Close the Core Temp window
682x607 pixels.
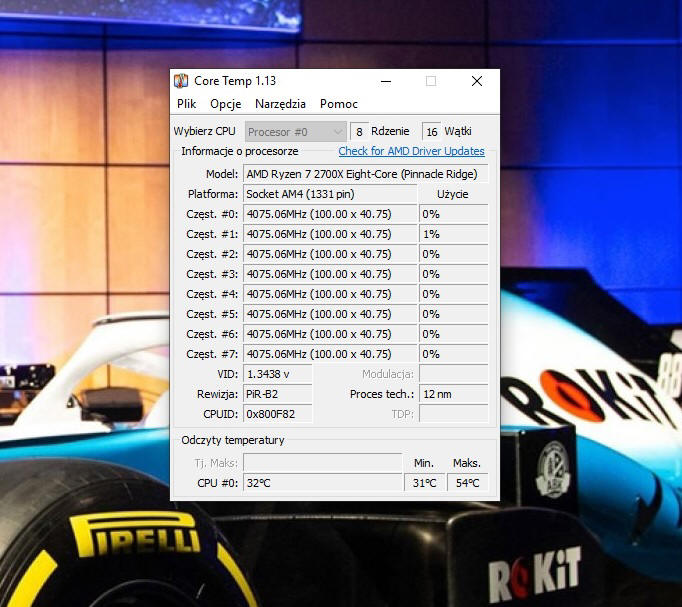pyautogui.click(x=477, y=81)
